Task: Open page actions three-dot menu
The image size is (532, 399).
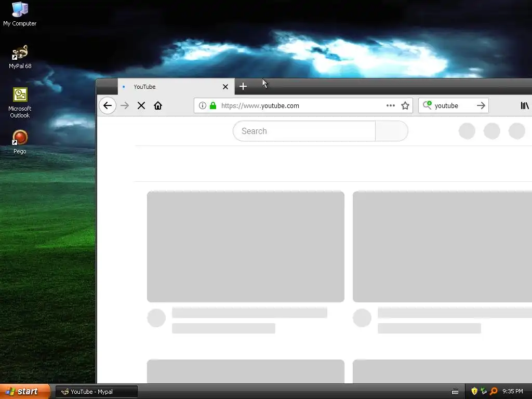Action: 391,105
